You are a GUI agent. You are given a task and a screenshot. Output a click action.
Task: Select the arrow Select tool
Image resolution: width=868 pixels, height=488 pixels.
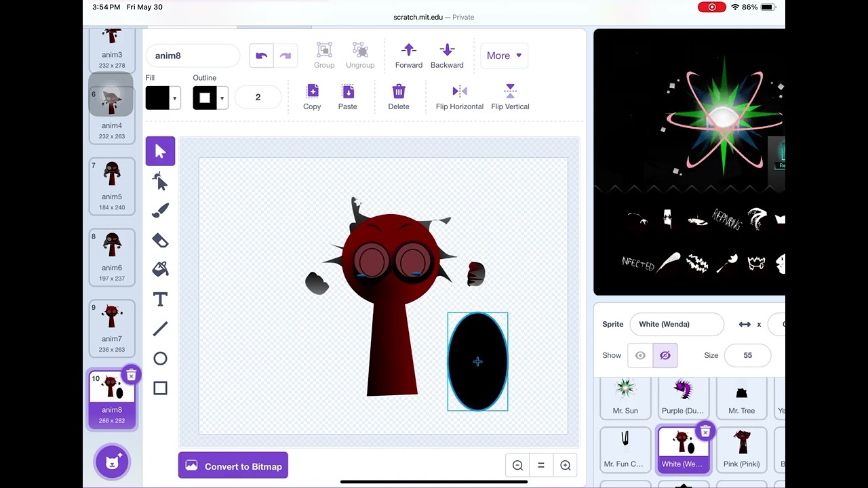pos(160,151)
